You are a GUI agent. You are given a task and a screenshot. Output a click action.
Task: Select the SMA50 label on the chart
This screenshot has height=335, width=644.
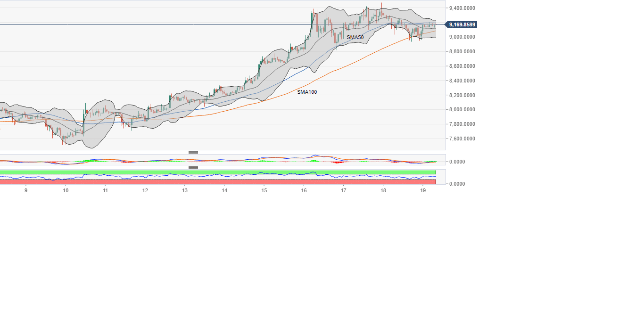(x=355, y=37)
